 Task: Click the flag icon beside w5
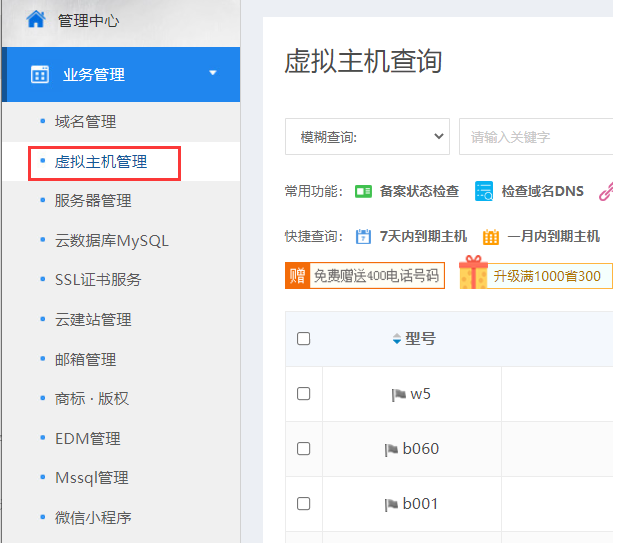(x=399, y=395)
